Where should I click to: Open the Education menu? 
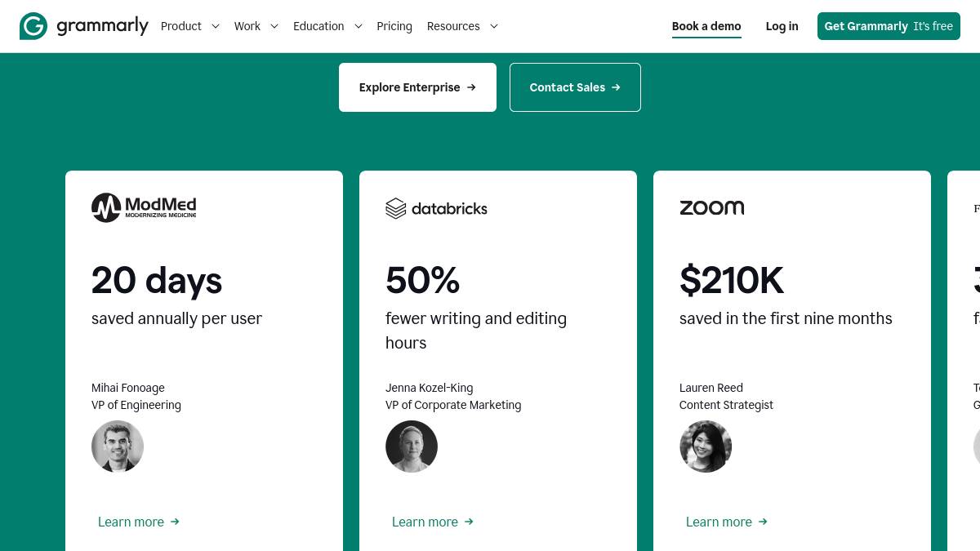(x=318, y=26)
